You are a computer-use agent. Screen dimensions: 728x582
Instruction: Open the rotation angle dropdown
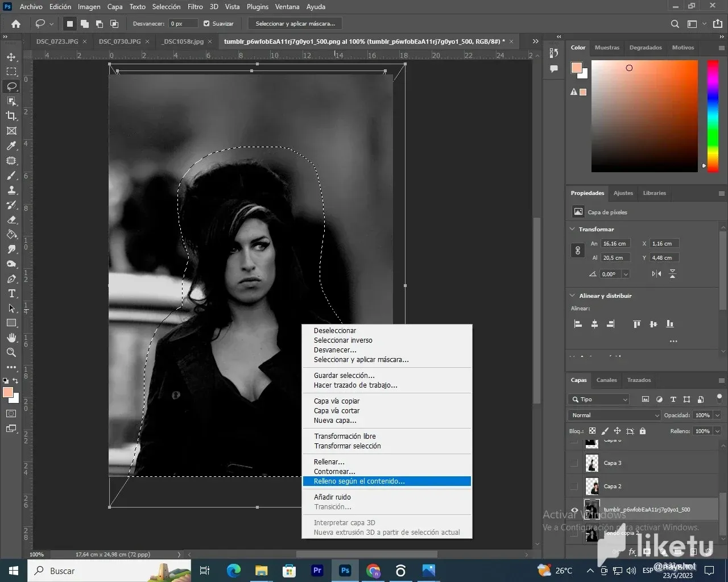(x=626, y=274)
